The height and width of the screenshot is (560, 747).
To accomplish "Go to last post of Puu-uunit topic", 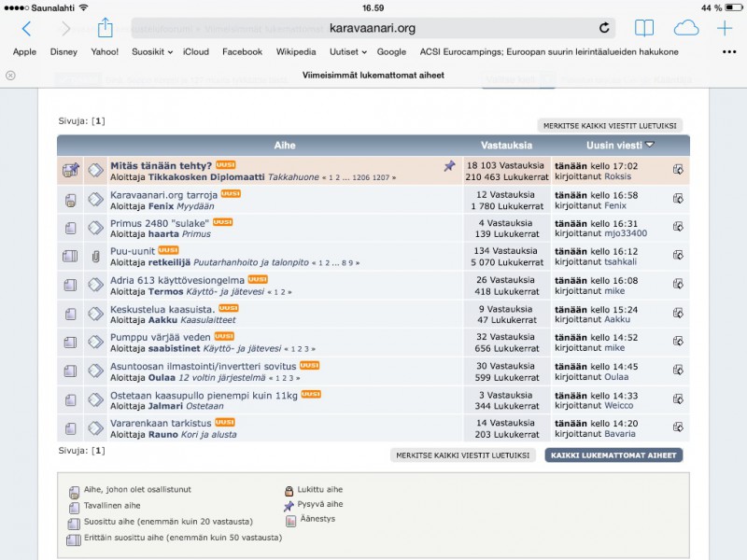I will (x=679, y=256).
